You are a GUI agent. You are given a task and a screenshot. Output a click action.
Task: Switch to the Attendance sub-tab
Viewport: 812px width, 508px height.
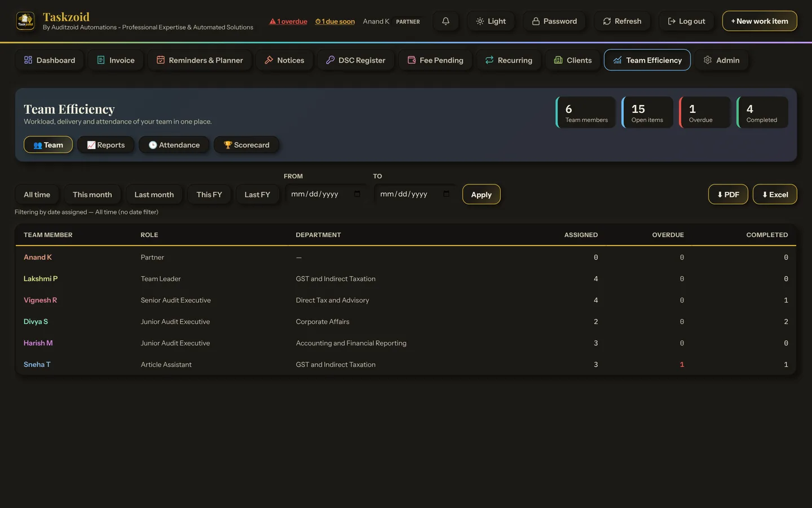[x=174, y=144]
